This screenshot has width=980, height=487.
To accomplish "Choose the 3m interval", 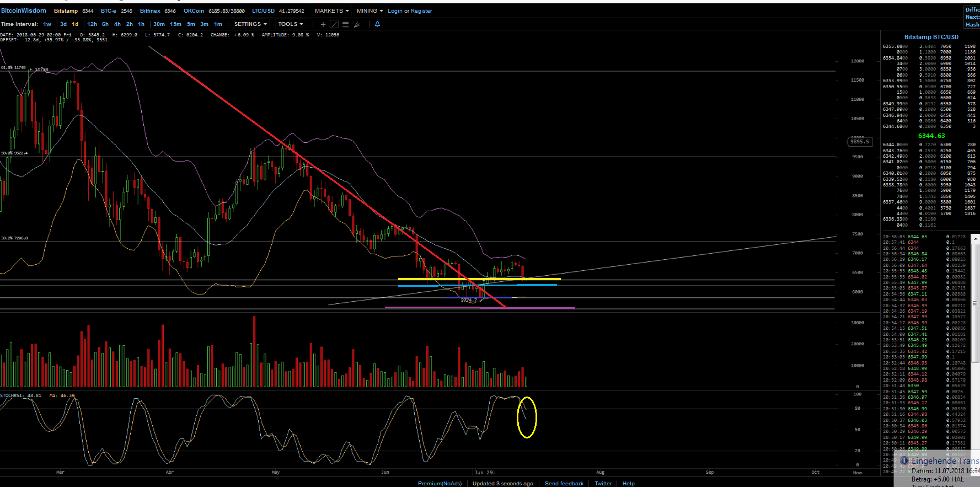I will coord(204,24).
